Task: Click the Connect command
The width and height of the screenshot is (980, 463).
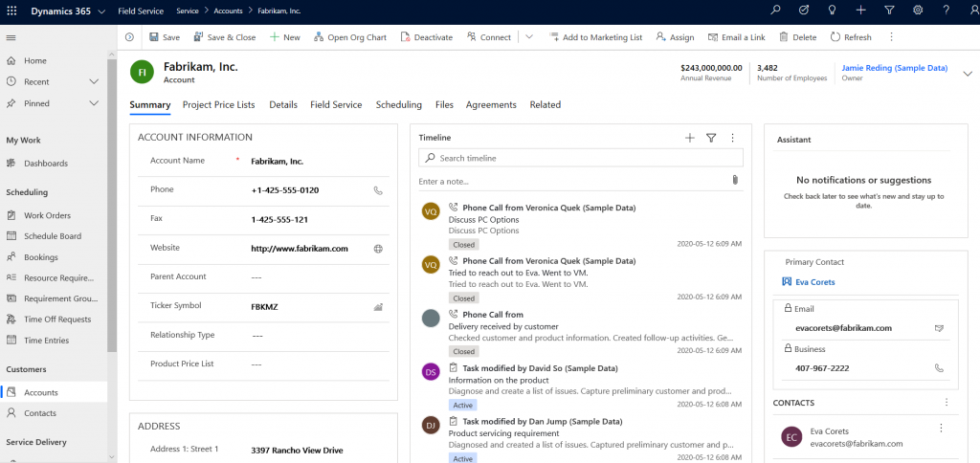Action: [x=489, y=37]
